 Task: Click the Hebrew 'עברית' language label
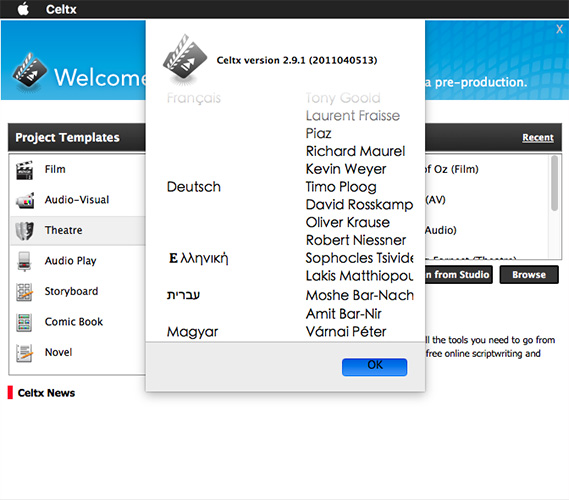tap(184, 295)
